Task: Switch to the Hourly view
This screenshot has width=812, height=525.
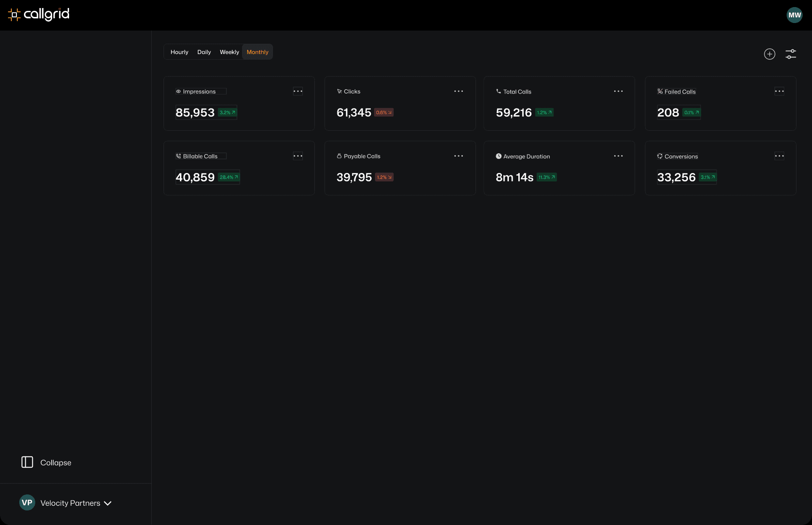Action: [179, 52]
